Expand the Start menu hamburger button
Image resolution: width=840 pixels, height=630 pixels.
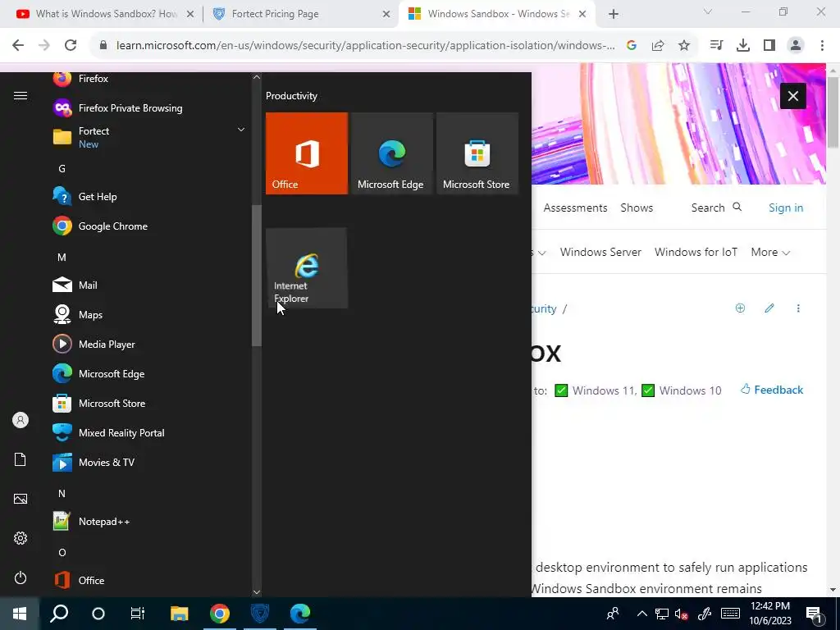pyautogui.click(x=21, y=95)
